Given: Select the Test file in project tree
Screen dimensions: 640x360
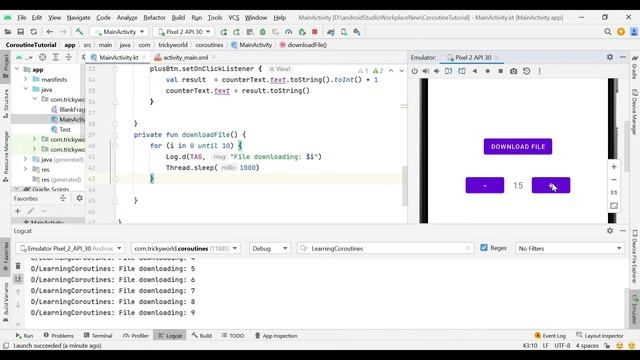Looking at the screenshot, I should click(x=65, y=129).
